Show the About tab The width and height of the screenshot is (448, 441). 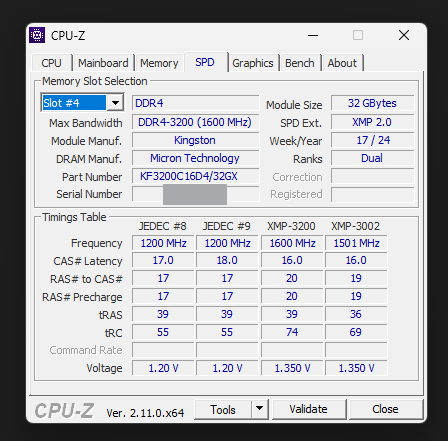click(x=342, y=63)
